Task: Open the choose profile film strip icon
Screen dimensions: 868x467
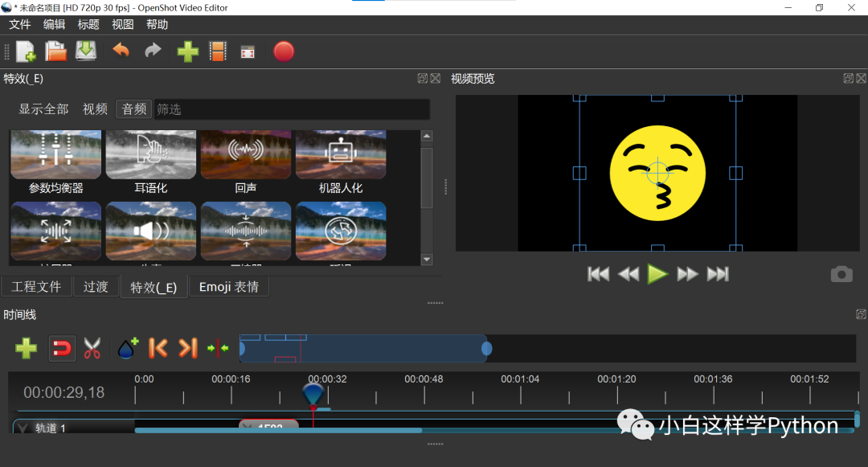Action: click(x=218, y=51)
